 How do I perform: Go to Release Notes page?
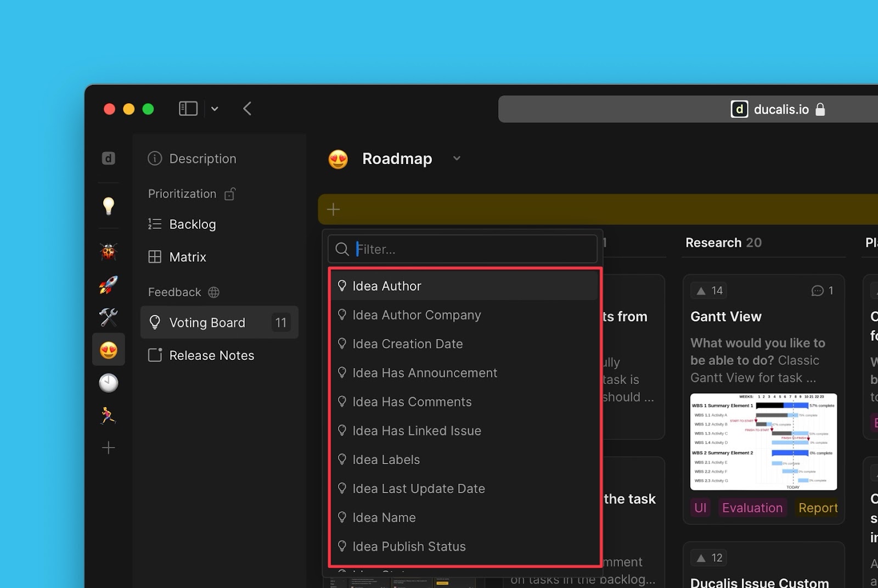coord(211,355)
